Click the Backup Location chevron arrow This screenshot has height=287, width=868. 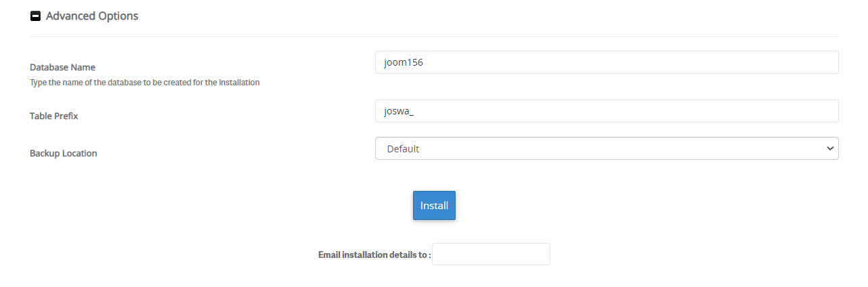830,148
